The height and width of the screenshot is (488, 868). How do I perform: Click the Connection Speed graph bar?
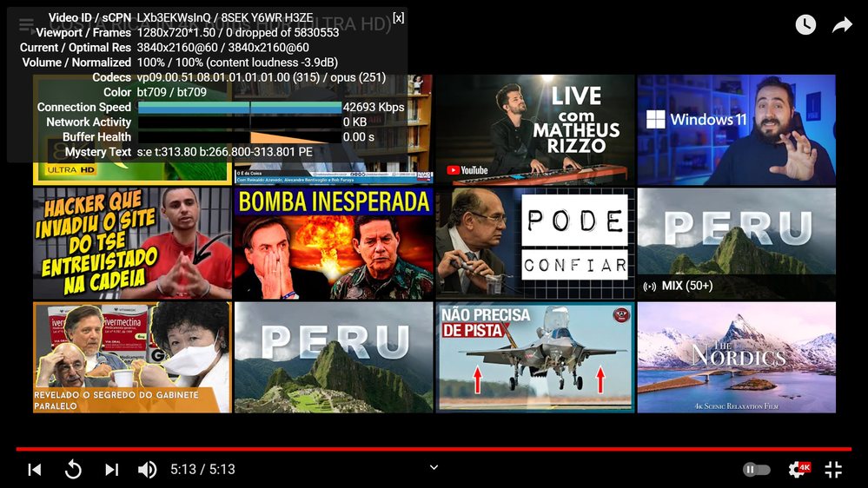pyautogui.click(x=240, y=108)
